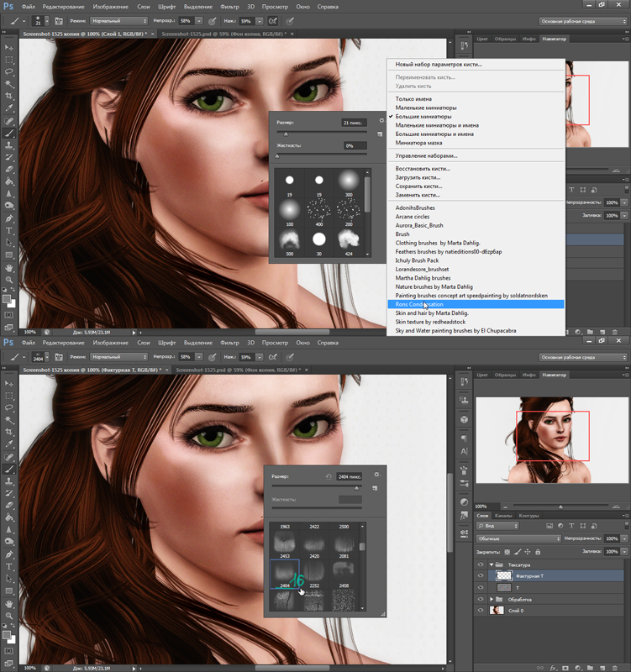Click the lock position icon next to Закрепить

coord(528,552)
